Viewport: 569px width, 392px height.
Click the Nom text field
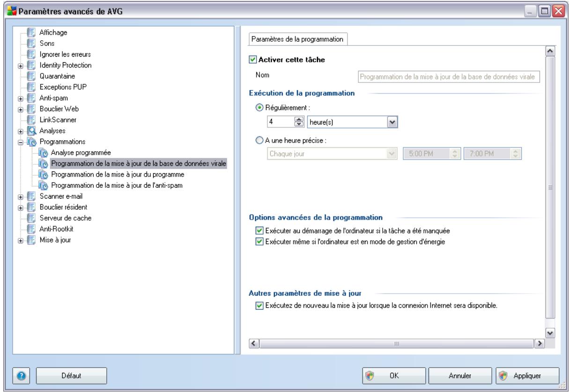(x=448, y=77)
